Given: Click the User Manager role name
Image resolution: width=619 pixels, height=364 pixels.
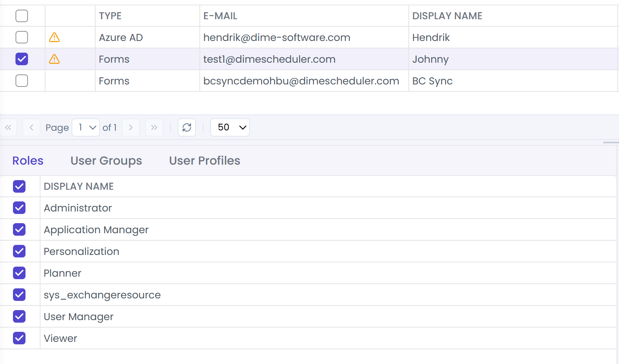Looking at the screenshot, I should [79, 317].
